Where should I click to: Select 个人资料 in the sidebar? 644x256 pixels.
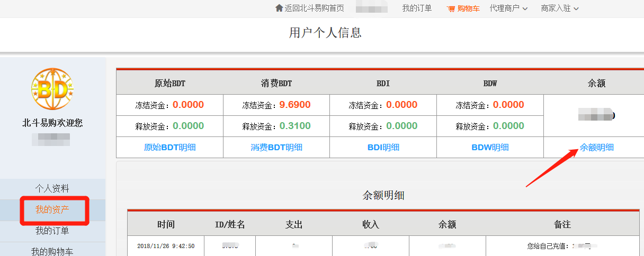52,189
